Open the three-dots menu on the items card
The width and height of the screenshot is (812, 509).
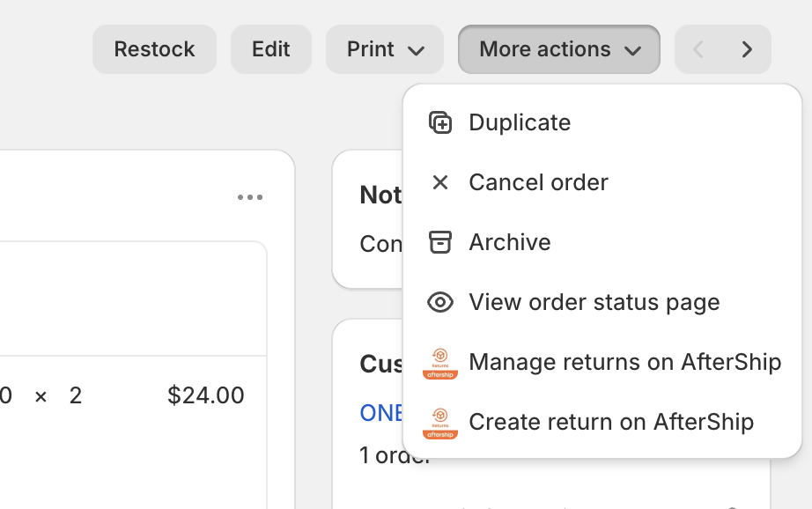point(250,197)
